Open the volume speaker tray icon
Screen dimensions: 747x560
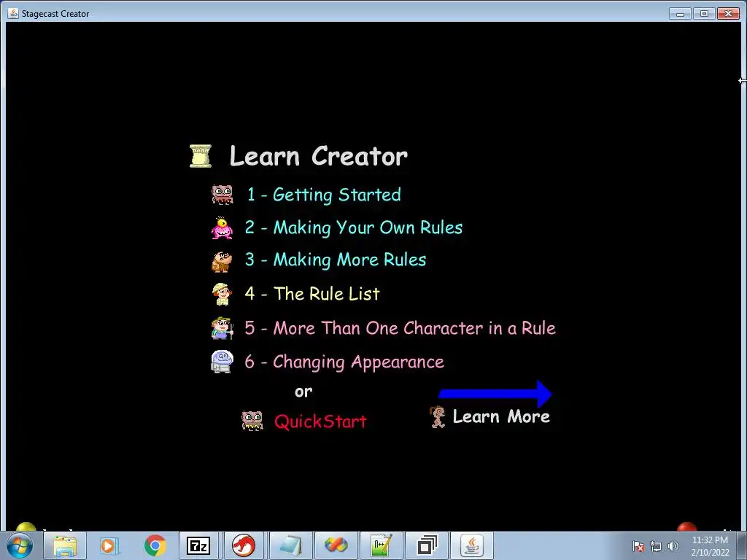[673, 546]
